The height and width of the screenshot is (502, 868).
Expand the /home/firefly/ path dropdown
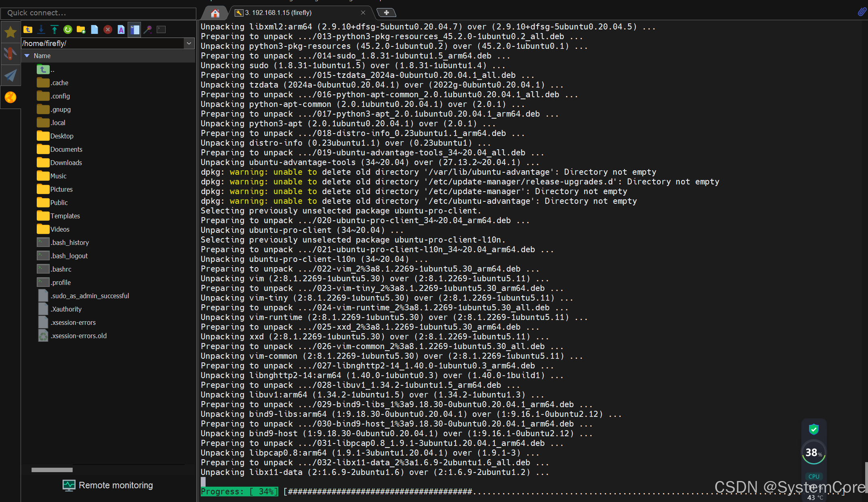tap(189, 43)
